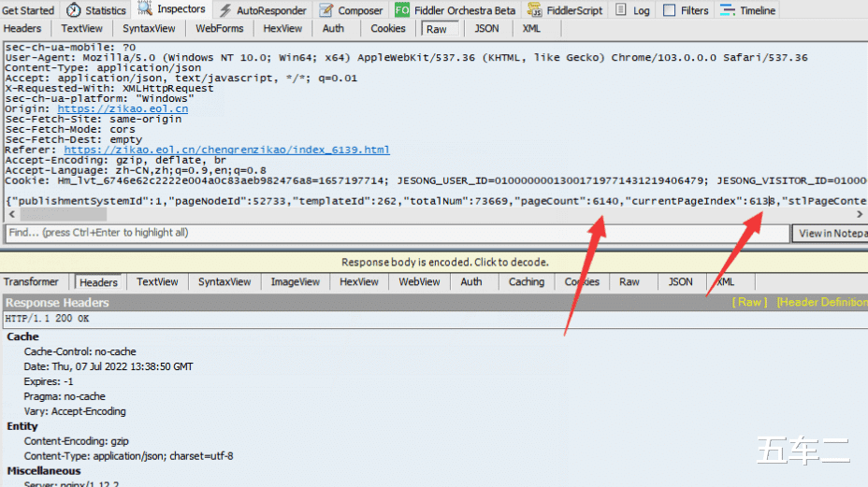Click the Cache-Control: no-cache header
Screen dimensions: 868x487
click(80, 351)
